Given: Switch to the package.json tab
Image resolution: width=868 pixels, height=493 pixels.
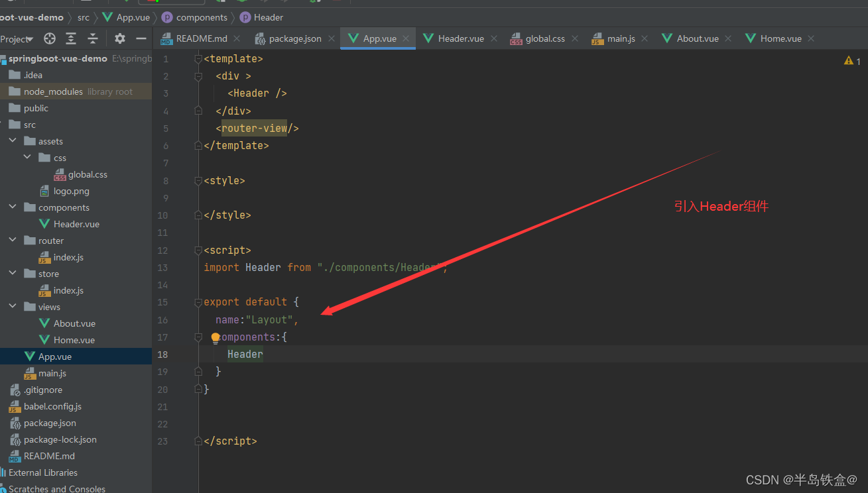Looking at the screenshot, I should coord(295,38).
